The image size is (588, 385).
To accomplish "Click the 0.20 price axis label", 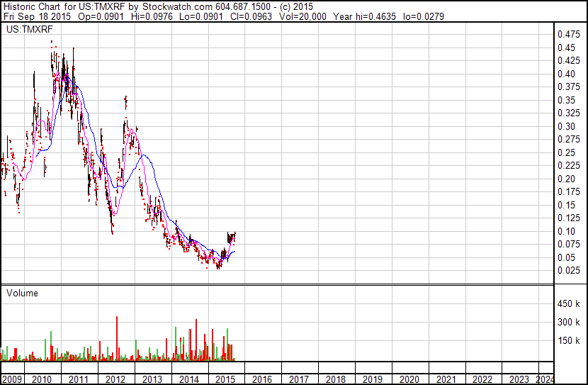I will tap(566, 179).
